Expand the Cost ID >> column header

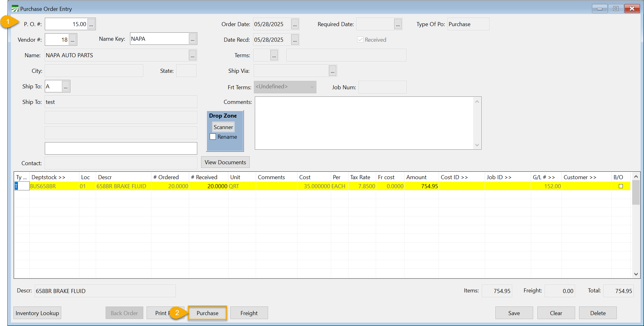(454, 177)
